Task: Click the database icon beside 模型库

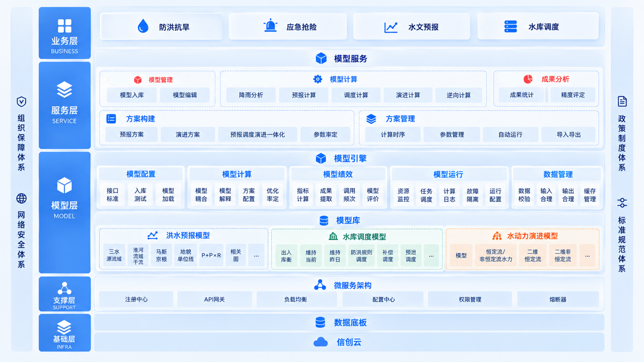Action: click(x=324, y=220)
